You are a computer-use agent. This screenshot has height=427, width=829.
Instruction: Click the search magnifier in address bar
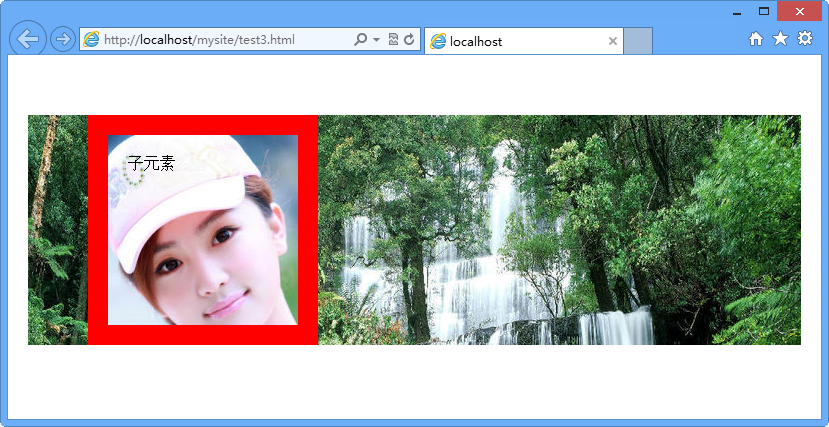click(x=361, y=40)
